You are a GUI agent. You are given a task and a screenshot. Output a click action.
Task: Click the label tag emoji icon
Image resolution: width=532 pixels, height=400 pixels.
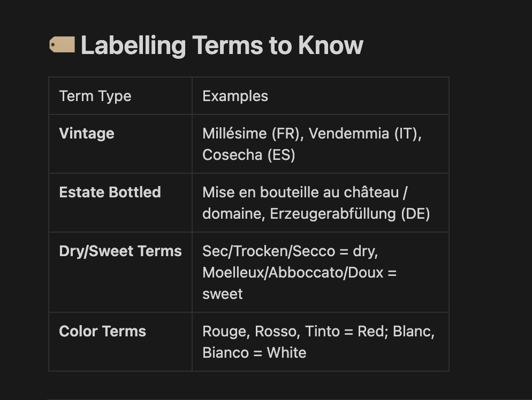(62, 45)
